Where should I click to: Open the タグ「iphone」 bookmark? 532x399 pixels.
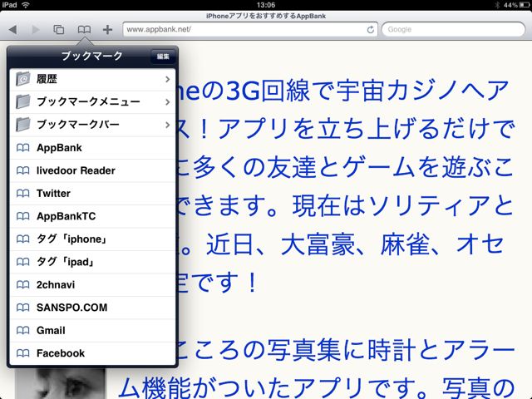92,239
